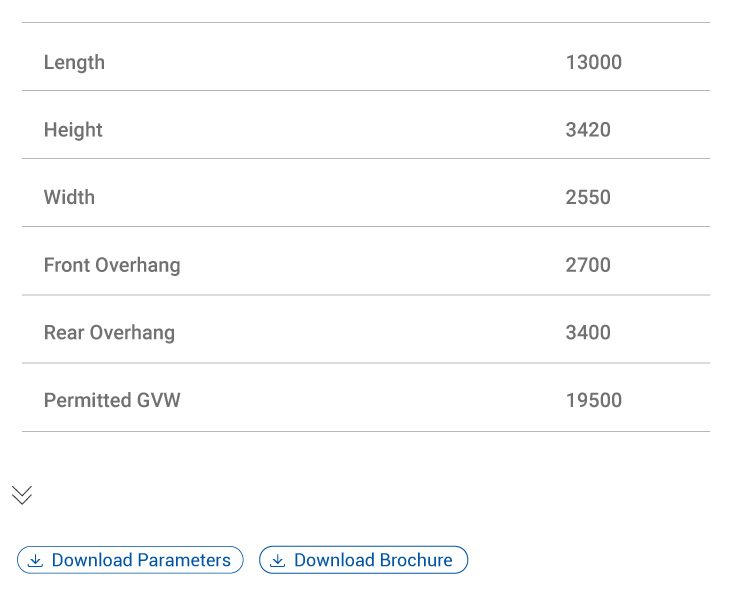Click the Length value 13000

[x=593, y=62]
